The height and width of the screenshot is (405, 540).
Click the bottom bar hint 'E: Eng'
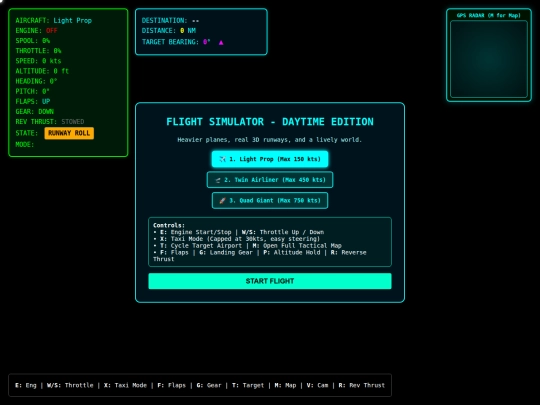25,385
